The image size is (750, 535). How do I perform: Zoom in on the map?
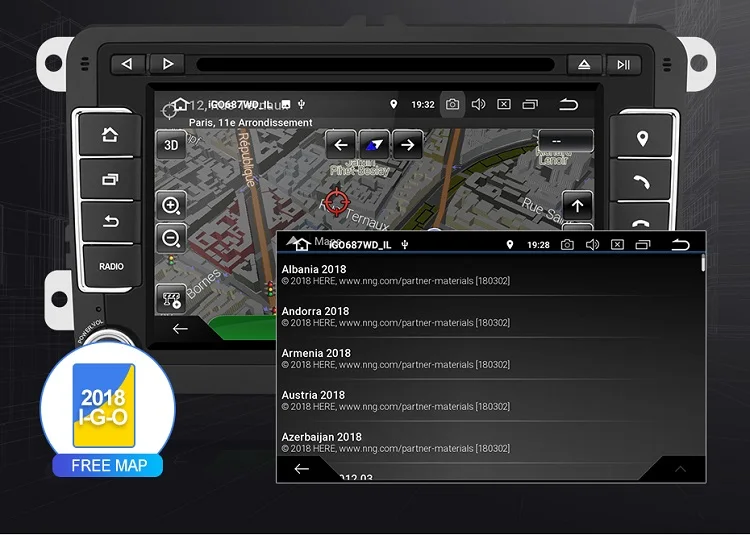(171, 206)
